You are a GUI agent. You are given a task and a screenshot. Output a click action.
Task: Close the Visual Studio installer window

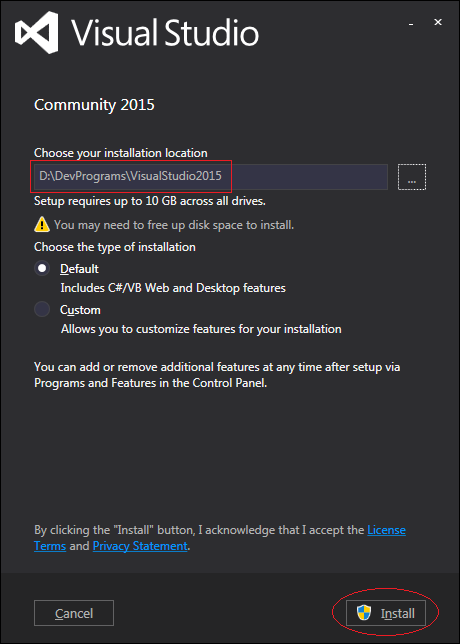point(438,22)
